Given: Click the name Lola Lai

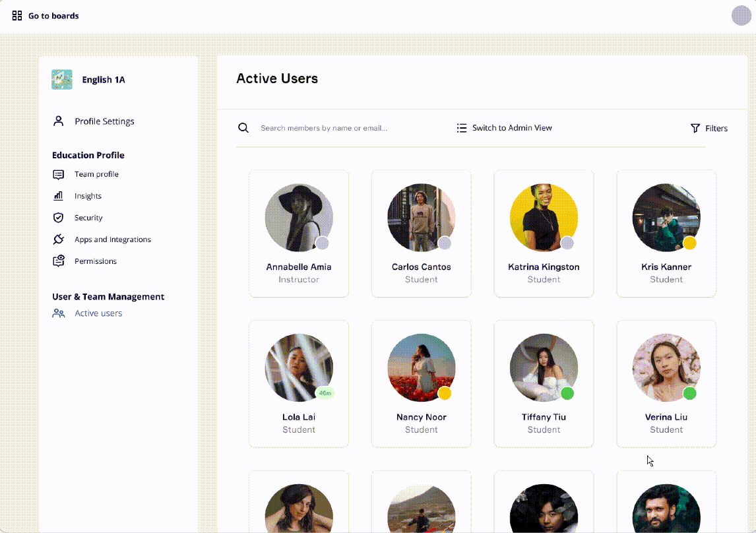Looking at the screenshot, I should click(x=298, y=417).
